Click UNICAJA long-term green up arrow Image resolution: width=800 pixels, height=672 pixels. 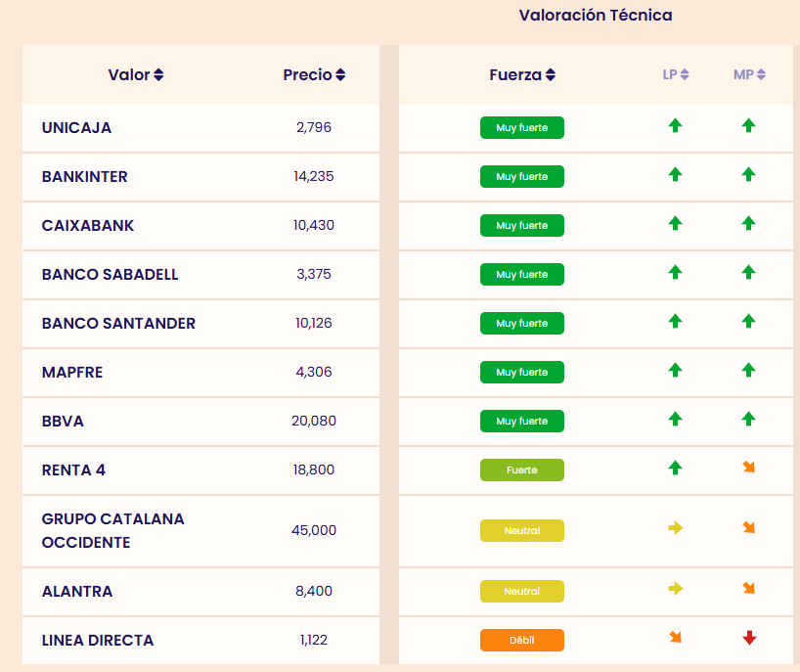[x=675, y=125]
